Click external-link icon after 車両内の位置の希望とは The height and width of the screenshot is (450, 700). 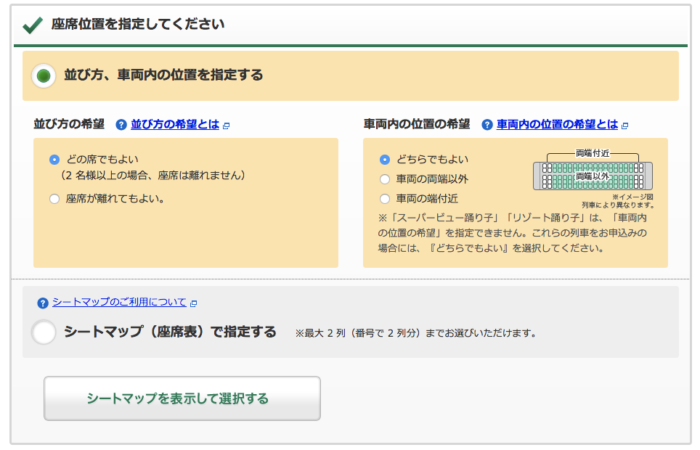(x=625, y=126)
